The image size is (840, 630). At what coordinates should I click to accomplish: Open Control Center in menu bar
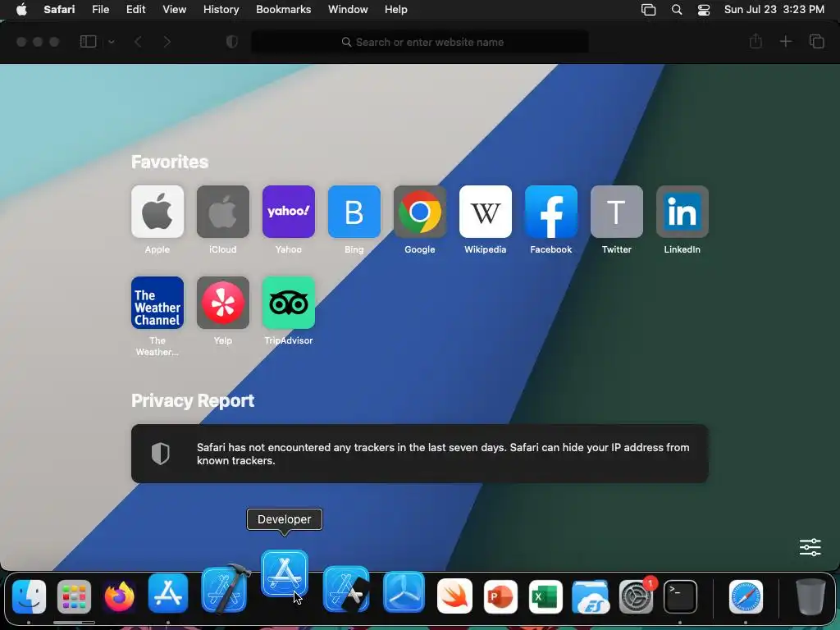(x=703, y=10)
